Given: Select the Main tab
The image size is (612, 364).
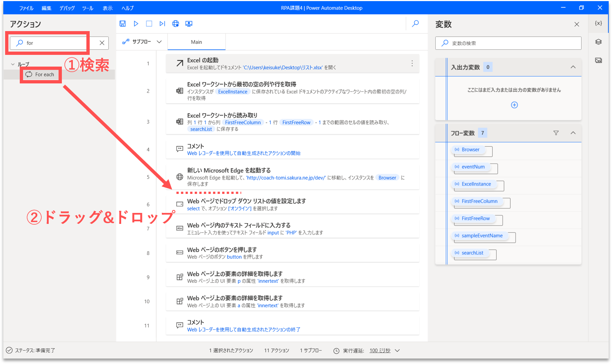Looking at the screenshot, I should (x=197, y=42).
